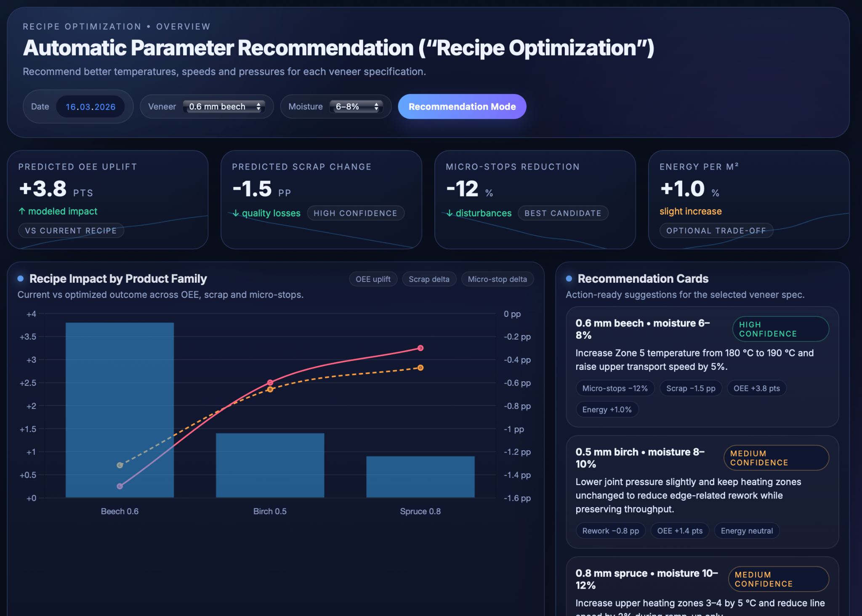
Task: Click the blue dot next to Recipe Impact title
Action: (x=20, y=279)
